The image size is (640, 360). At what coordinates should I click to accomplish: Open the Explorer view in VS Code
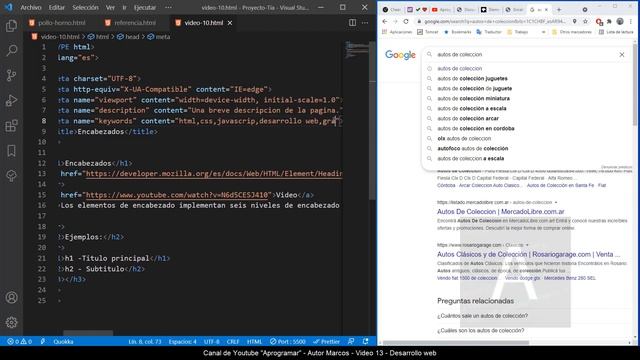pyautogui.click(x=11, y=26)
